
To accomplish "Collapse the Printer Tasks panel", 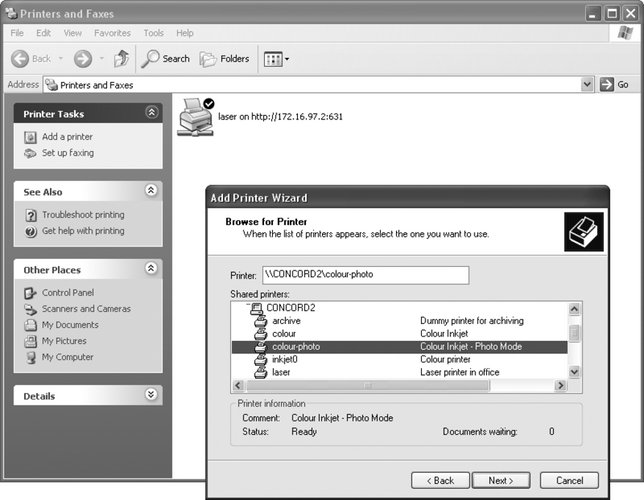I will tap(151, 113).
